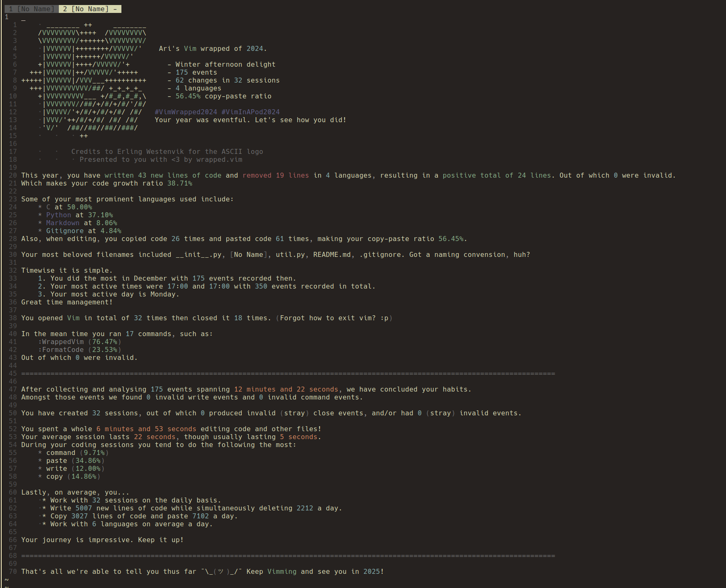Click "You have created 32 sessions" line
Screen dimensions: 726x588
tap(271, 413)
